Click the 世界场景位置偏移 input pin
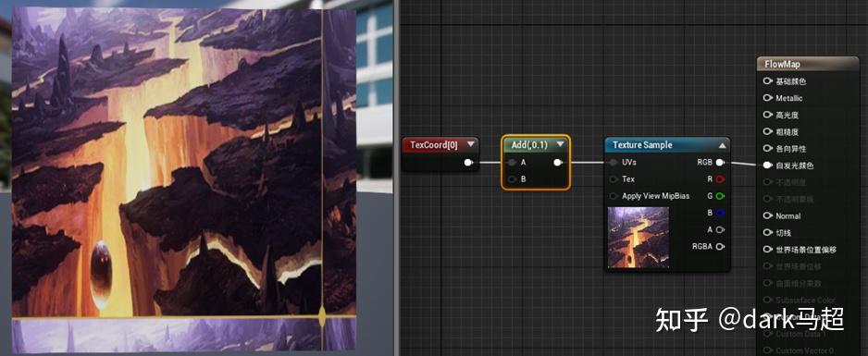868x356 pixels. [767, 250]
